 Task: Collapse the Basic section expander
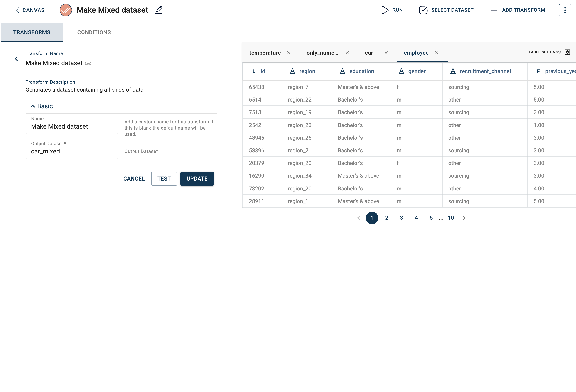(x=33, y=106)
